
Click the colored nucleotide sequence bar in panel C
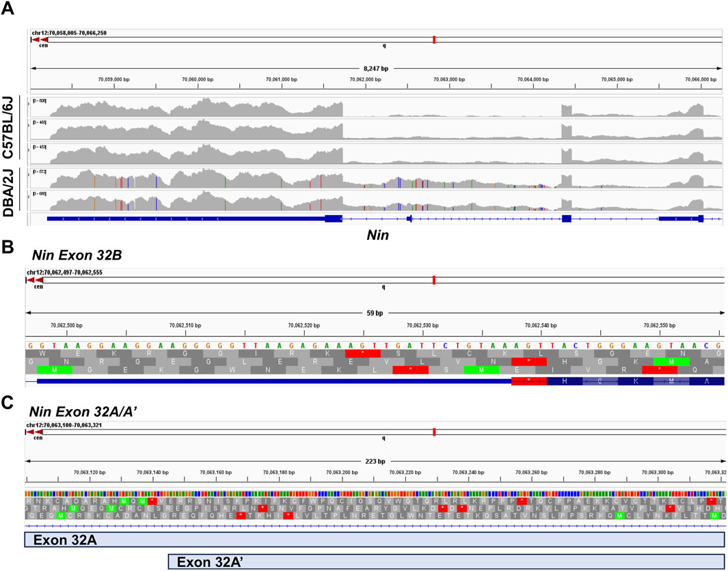click(375, 492)
